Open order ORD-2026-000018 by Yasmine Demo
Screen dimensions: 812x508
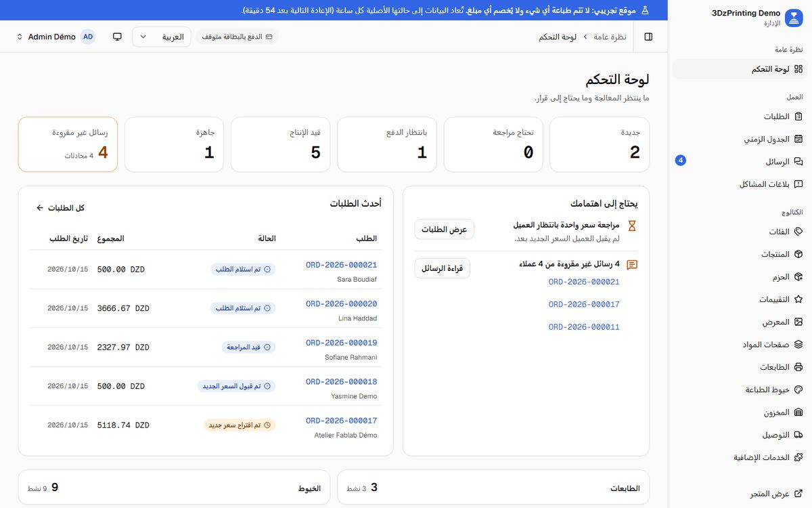tap(341, 382)
